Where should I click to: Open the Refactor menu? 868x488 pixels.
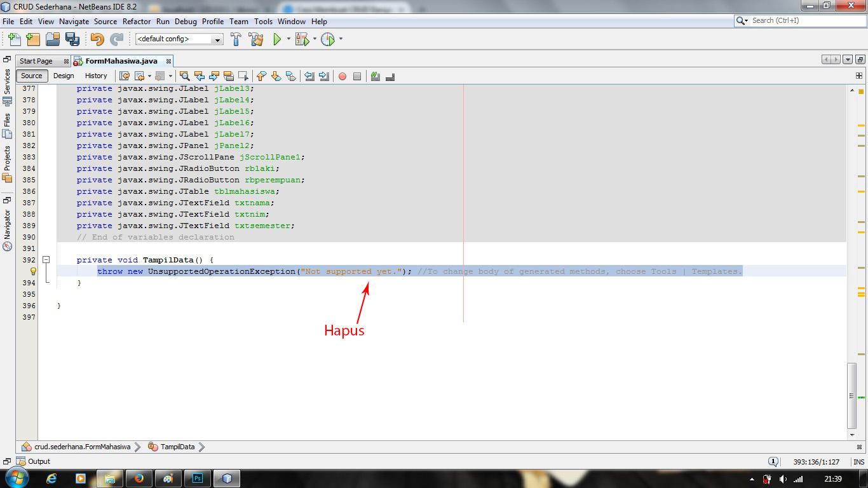point(137,21)
